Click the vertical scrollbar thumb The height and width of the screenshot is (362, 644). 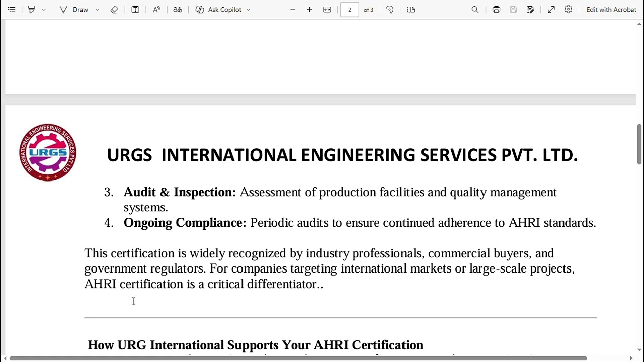(639, 144)
